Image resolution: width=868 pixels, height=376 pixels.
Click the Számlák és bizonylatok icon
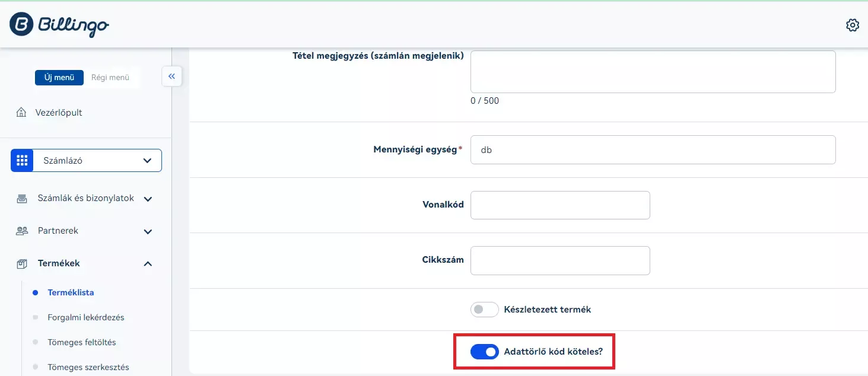(22, 199)
